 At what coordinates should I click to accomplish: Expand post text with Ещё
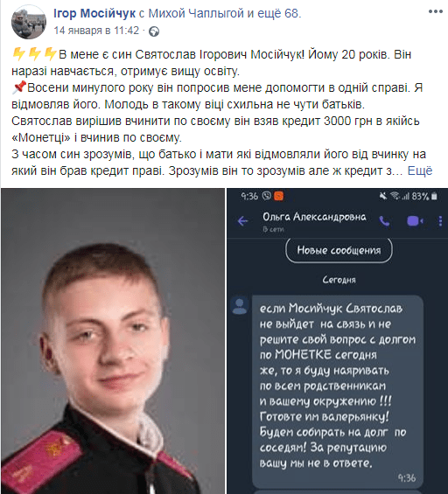click(x=420, y=170)
